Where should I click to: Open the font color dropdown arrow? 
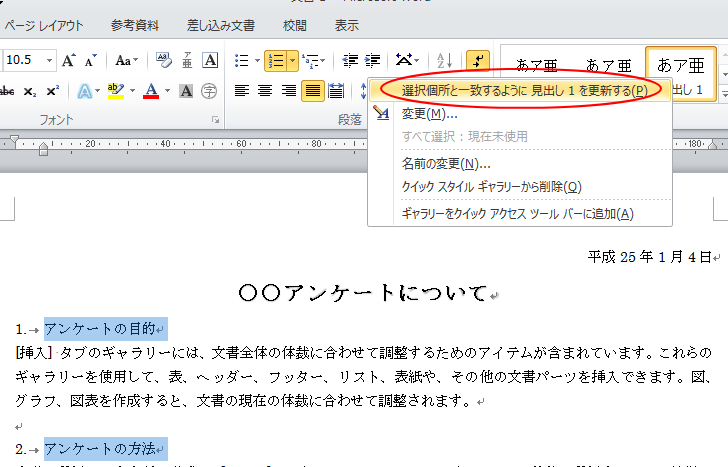tap(167, 91)
